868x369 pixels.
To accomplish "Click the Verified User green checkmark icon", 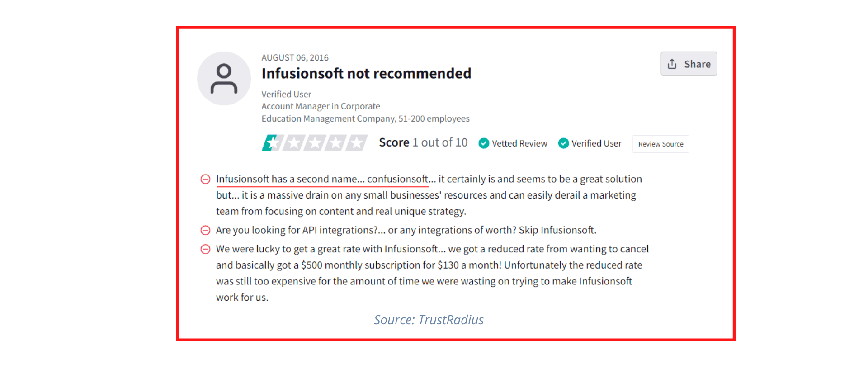I will [x=563, y=143].
